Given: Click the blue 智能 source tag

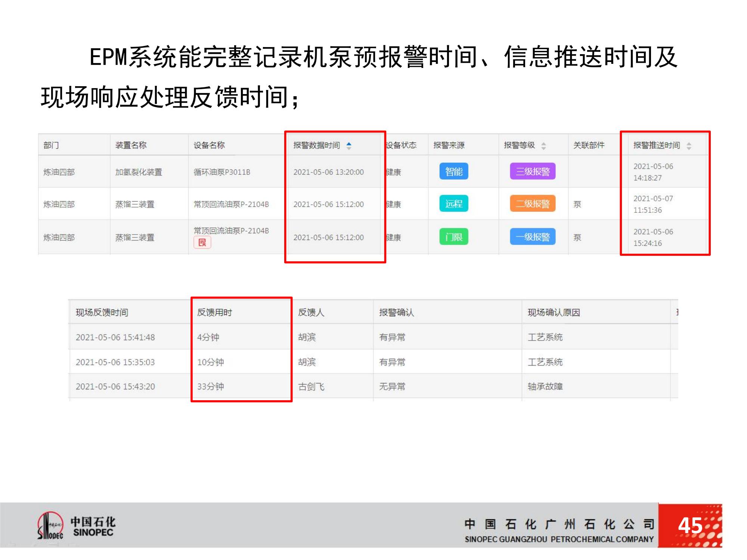Looking at the screenshot, I should click(453, 172).
